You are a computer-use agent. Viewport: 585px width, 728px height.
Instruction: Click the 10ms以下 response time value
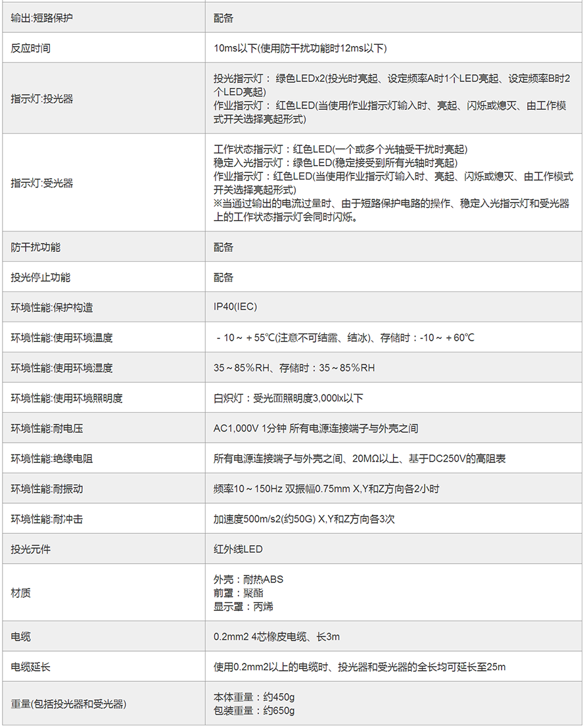pyautogui.click(x=300, y=48)
